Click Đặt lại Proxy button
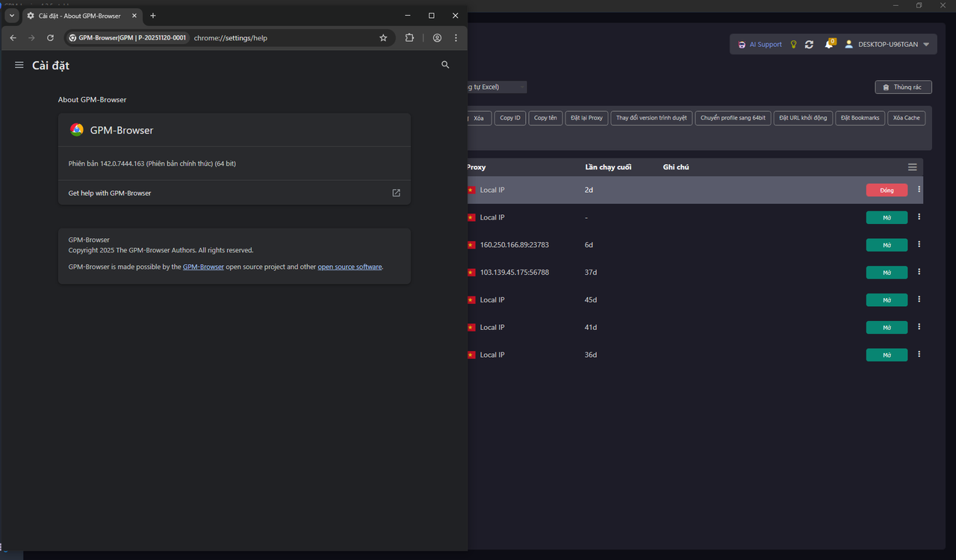 (586, 118)
